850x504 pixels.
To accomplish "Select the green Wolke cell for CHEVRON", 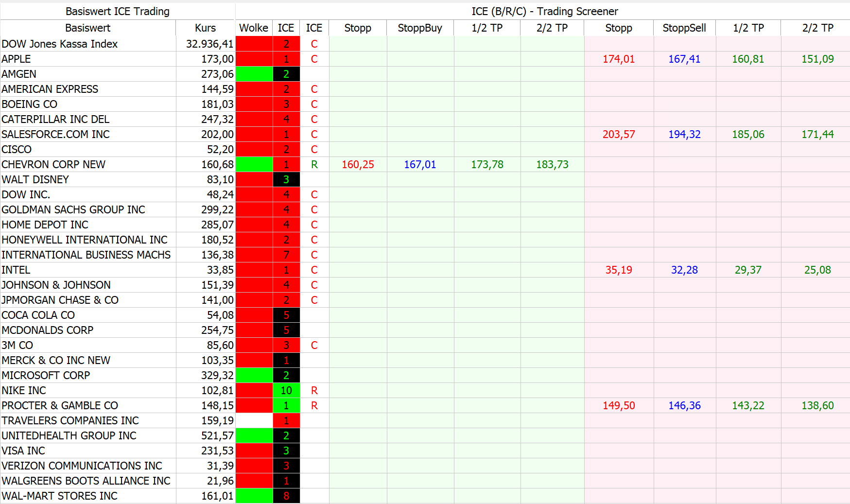I will tap(254, 164).
